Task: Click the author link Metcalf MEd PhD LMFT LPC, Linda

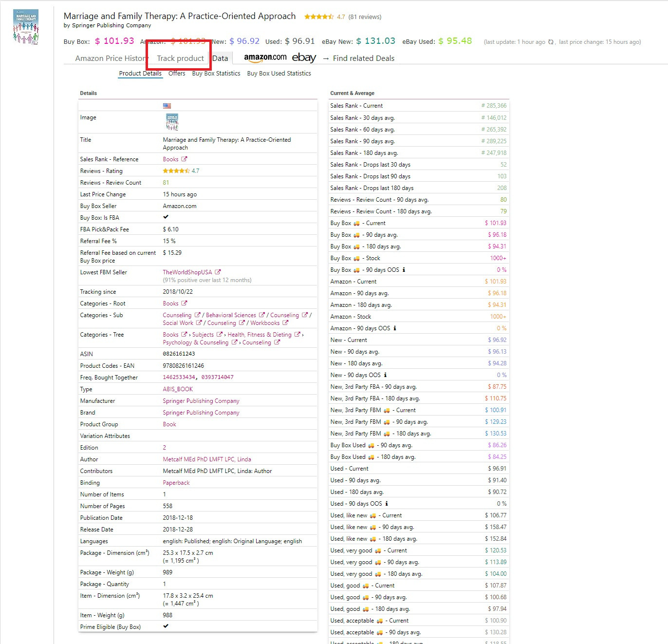Action: [207, 459]
